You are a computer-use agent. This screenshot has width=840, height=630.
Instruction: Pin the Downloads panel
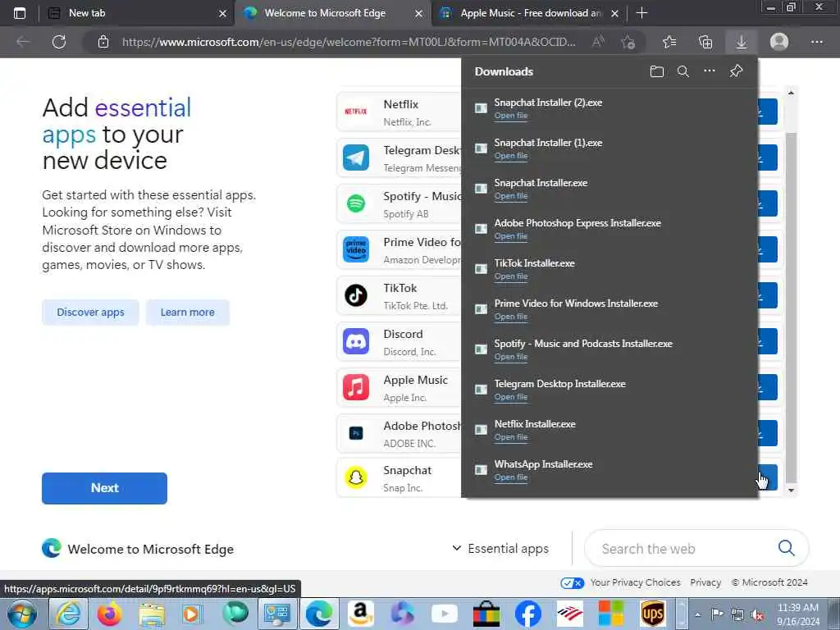click(736, 71)
